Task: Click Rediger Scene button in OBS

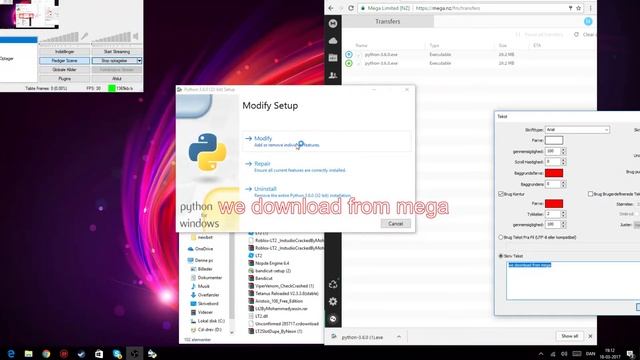Action: (64, 61)
